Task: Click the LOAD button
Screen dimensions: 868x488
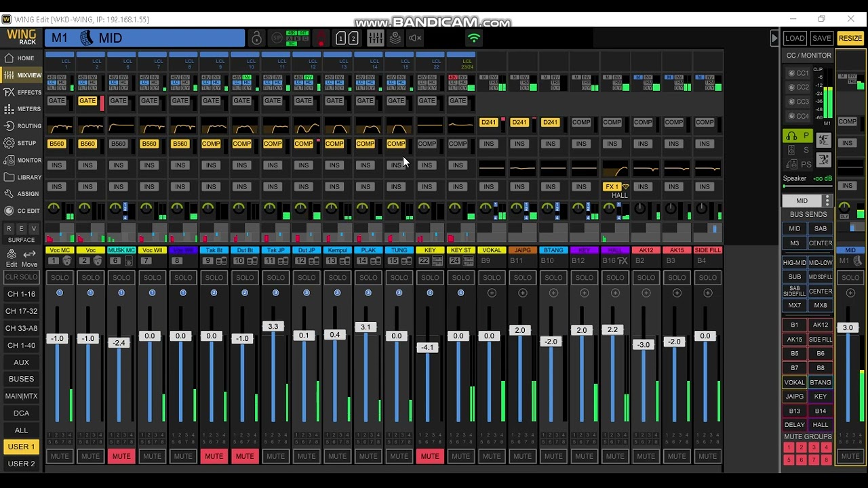Action: click(x=795, y=39)
